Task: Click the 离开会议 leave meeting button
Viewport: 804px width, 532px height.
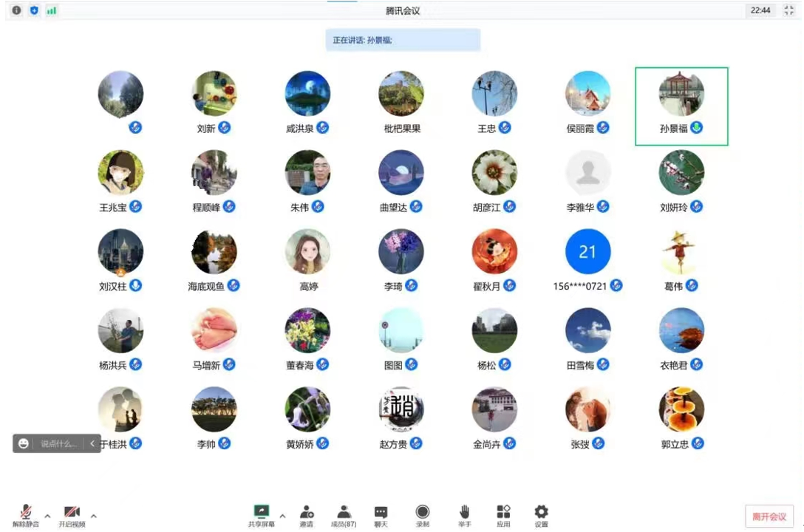Action: click(769, 516)
